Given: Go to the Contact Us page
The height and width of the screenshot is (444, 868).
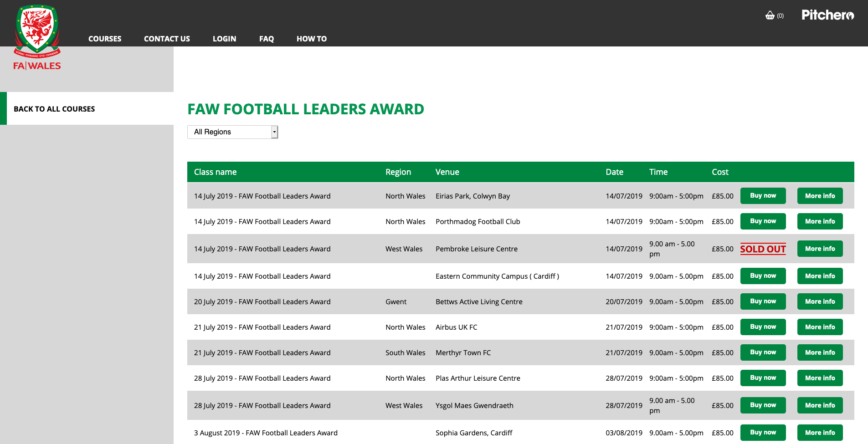Looking at the screenshot, I should click(x=167, y=39).
